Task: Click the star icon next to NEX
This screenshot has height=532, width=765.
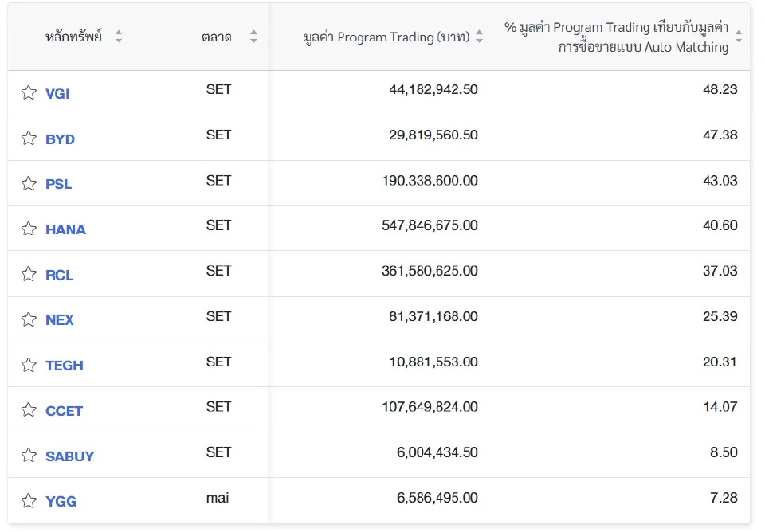Action: coord(29,319)
